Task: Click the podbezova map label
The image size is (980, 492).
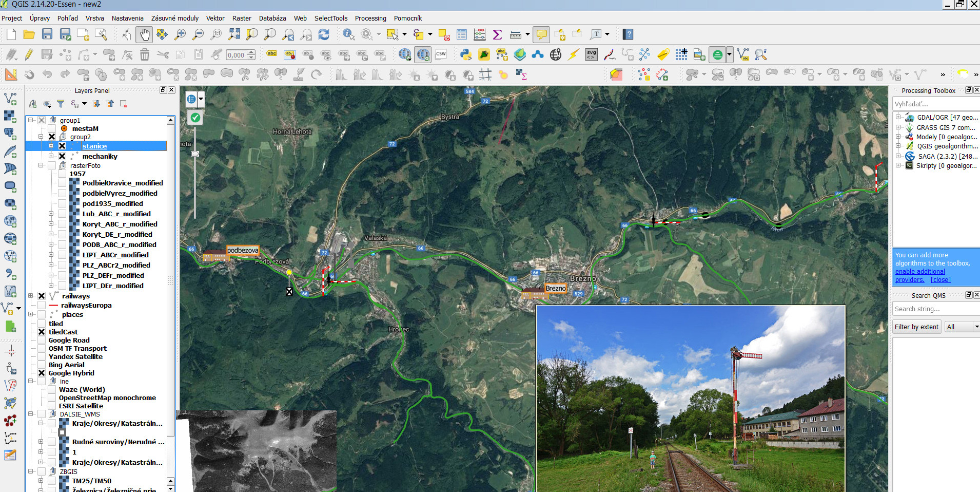Action: click(243, 251)
